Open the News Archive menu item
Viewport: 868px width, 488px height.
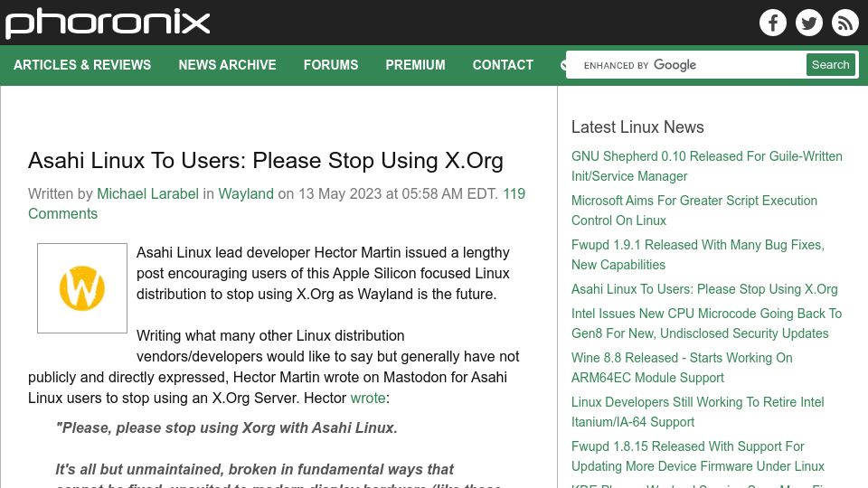pyautogui.click(x=227, y=65)
